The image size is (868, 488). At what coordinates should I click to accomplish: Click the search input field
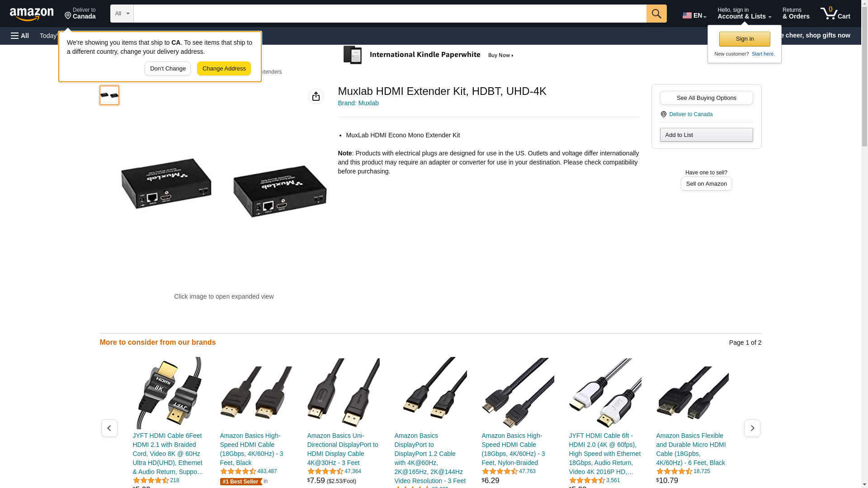click(390, 14)
